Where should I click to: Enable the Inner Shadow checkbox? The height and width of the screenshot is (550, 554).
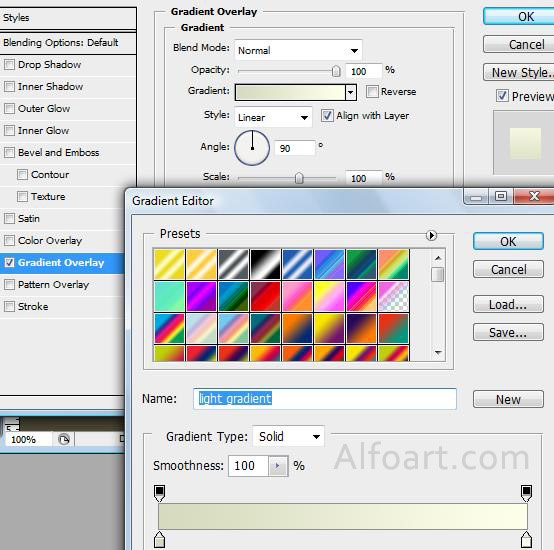[x=9, y=87]
